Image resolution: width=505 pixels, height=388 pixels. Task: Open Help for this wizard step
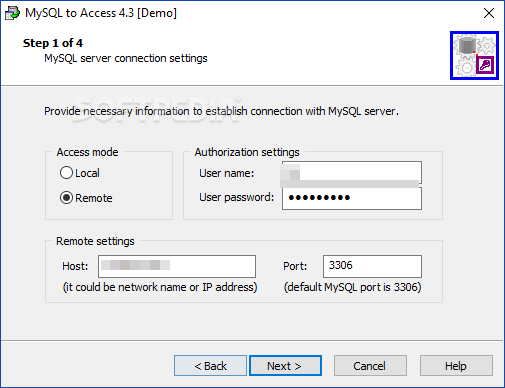click(456, 366)
